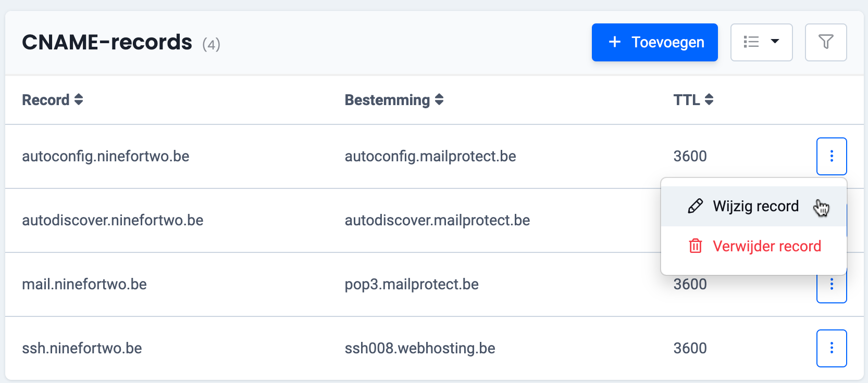Image resolution: width=868 pixels, height=383 pixels.
Task: Sort by Bestemming column arrows
Action: [439, 99]
